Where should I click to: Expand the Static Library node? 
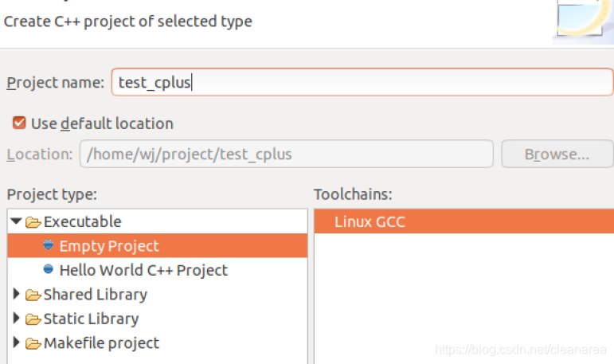[16, 319]
